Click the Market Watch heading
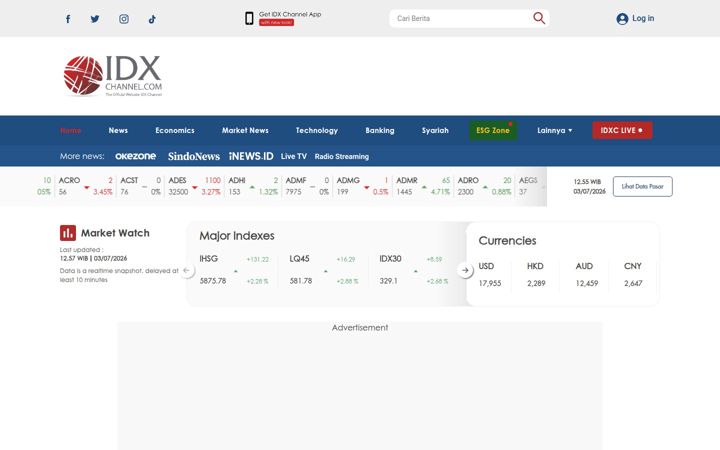This screenshot has height=450, width=720. pos(115,233)
